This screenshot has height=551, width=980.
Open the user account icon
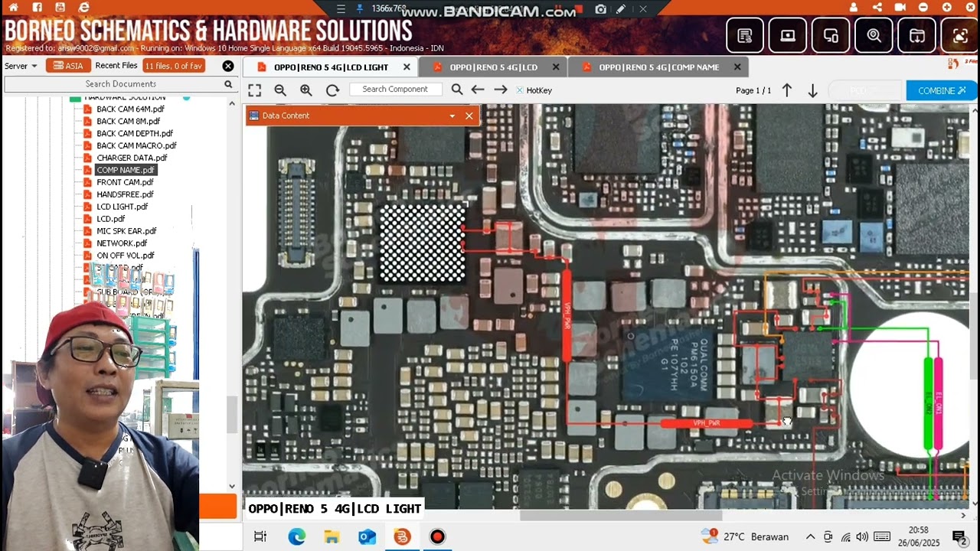pos(854,8)
